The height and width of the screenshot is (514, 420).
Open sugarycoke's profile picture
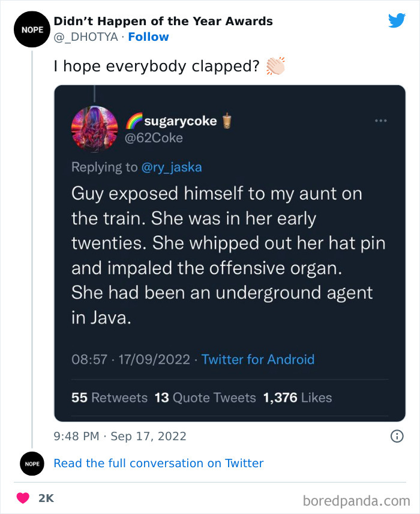(x=95, y=128)
